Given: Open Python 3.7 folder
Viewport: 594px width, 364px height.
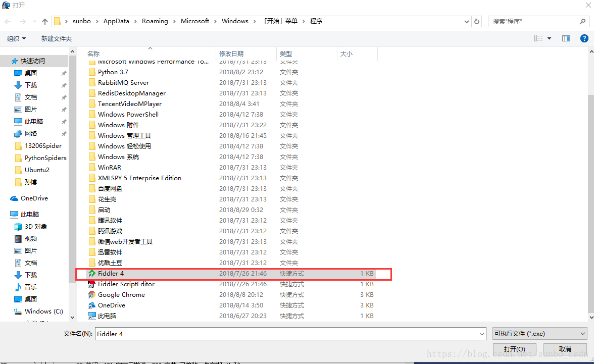Looking at the screenshot, I should (x=113, y=72).
